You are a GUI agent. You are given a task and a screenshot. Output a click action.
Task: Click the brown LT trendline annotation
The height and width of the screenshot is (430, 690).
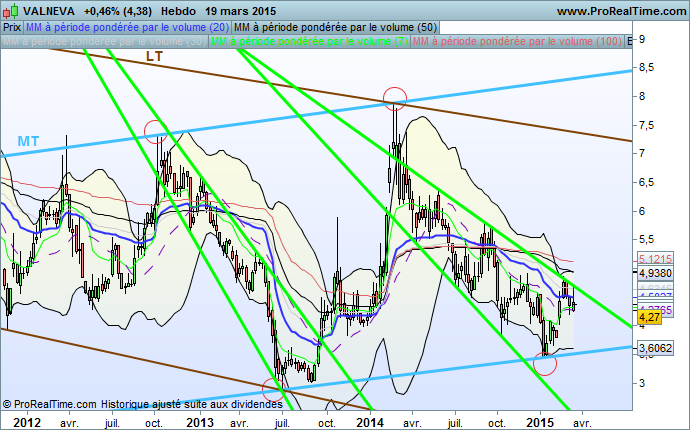click(x=154, y=56)
